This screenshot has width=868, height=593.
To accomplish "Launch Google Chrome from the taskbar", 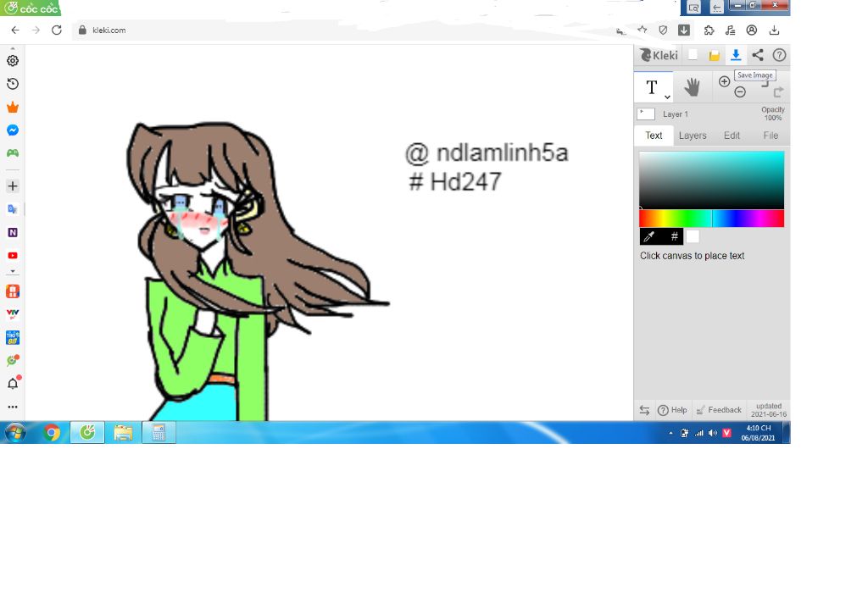I will point(52,432).
